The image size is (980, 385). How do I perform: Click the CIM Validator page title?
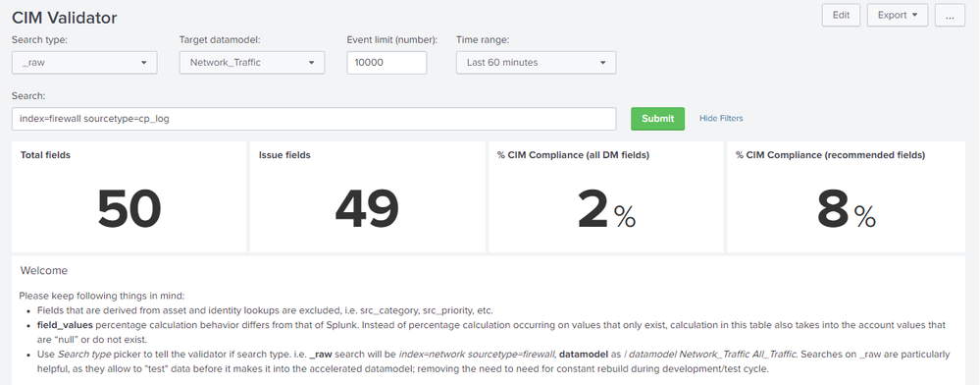click(x=65, y=18)
